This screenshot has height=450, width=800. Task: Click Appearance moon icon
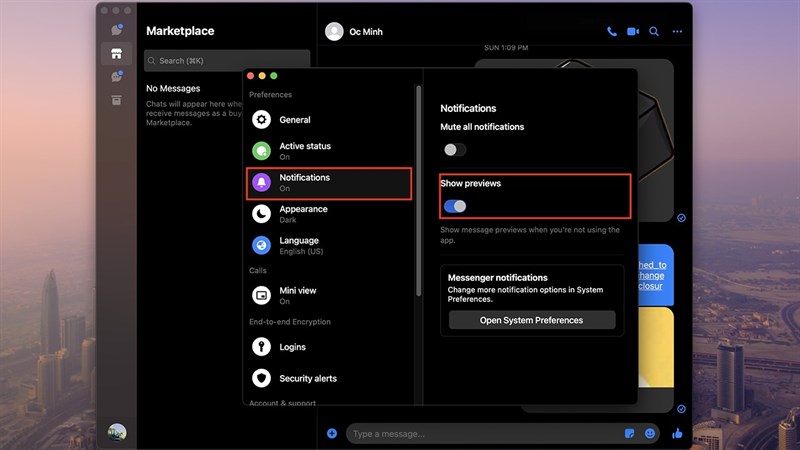pos(261,214)
